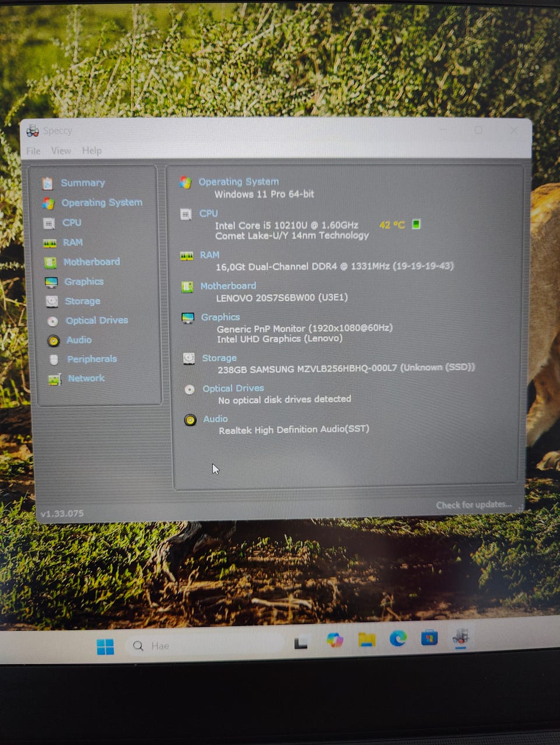560x745 pixels.
Task: Select Graphics in the sidebar
Action: [x=84, y=282]
